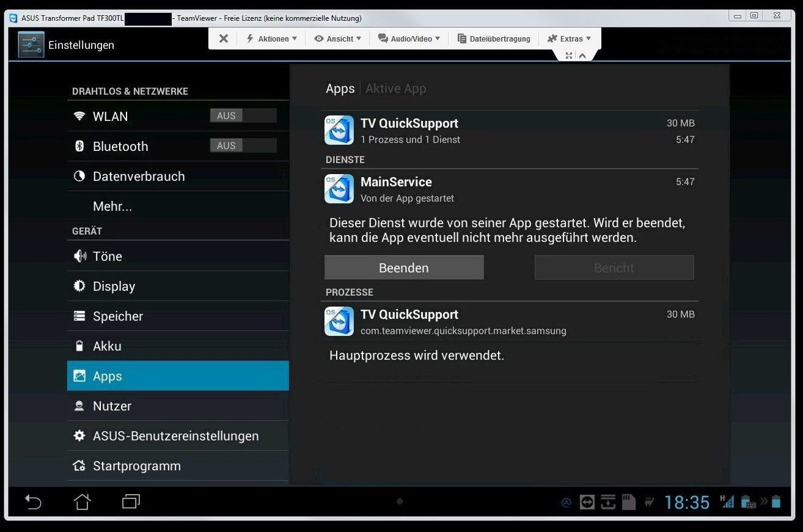Tap the circular auto-brightness status icon
Image resolution: width=803 pixels, height=532 pixels.
(566, 503)
